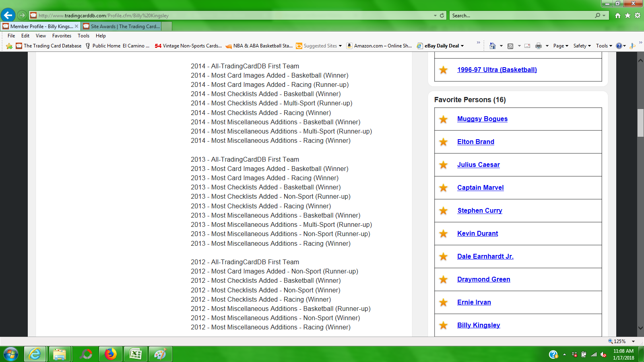Open the command bar Tools dropdown
This screenshot has width=644, height=362.
(604, 46)
